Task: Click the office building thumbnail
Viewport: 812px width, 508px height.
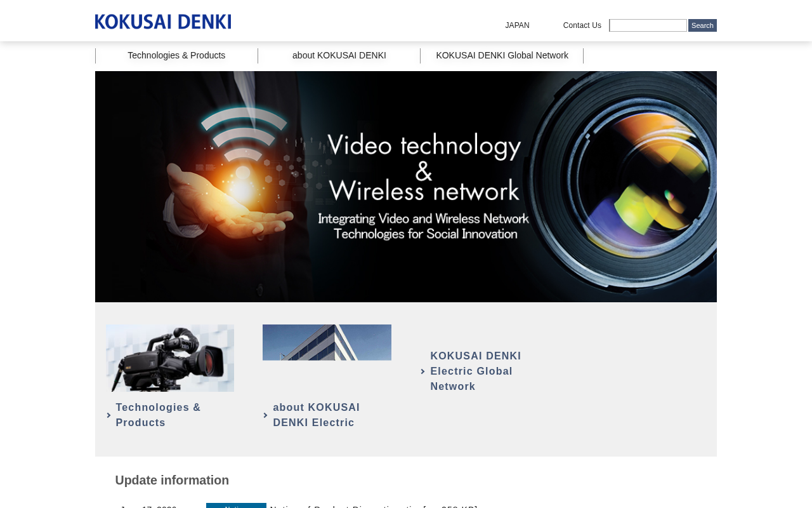Action: (x=327, y=342)
